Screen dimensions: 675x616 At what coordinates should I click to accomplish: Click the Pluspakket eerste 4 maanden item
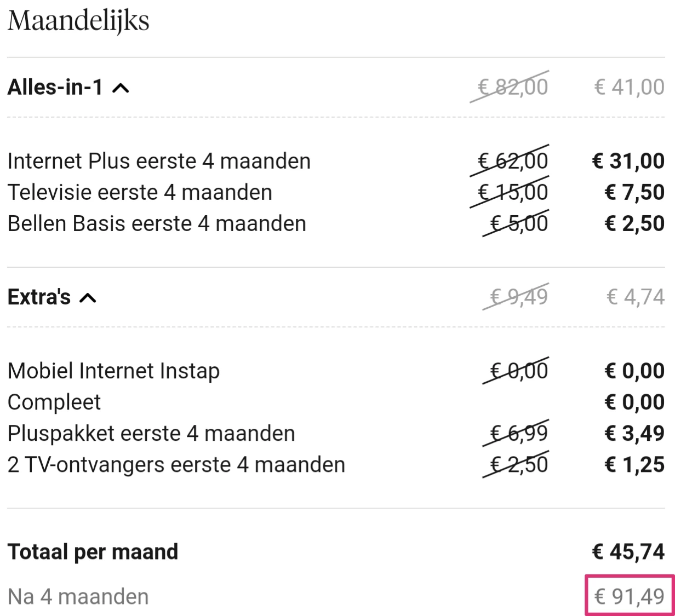[151, 433]
